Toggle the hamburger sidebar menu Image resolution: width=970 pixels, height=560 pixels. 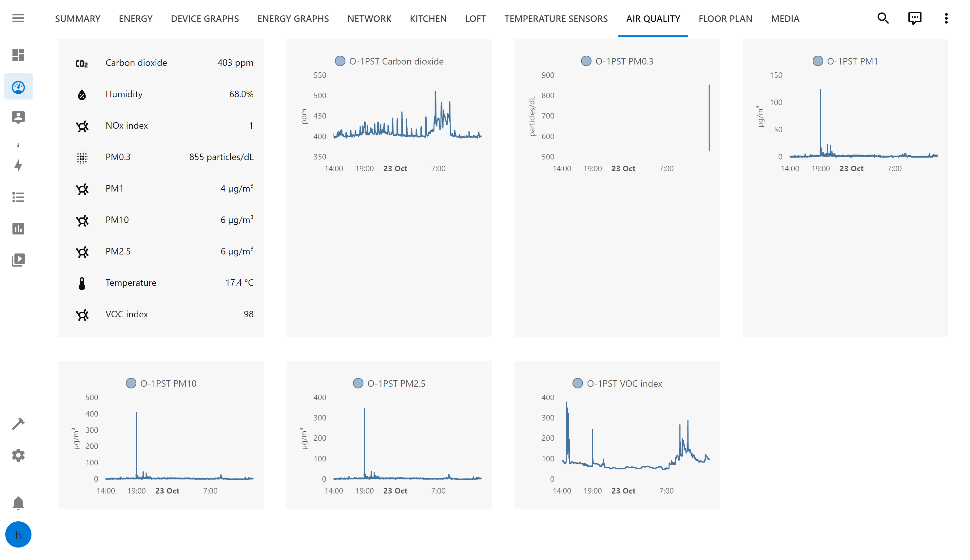pyautogui.click(x=18, y=18)
